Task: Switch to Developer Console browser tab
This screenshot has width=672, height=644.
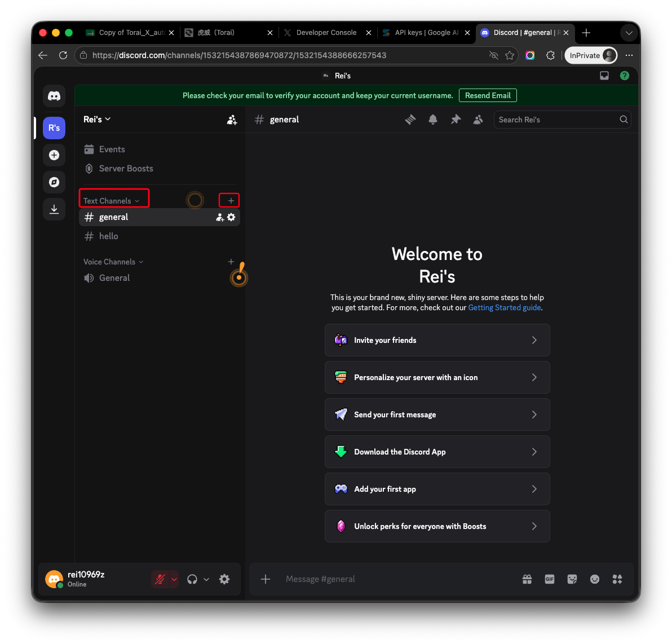Action: (328, 33)
